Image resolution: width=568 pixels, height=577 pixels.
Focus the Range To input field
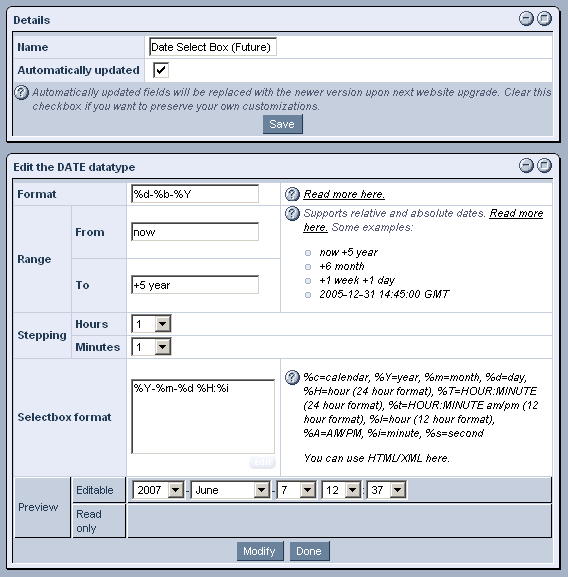(x=195, y=285)
